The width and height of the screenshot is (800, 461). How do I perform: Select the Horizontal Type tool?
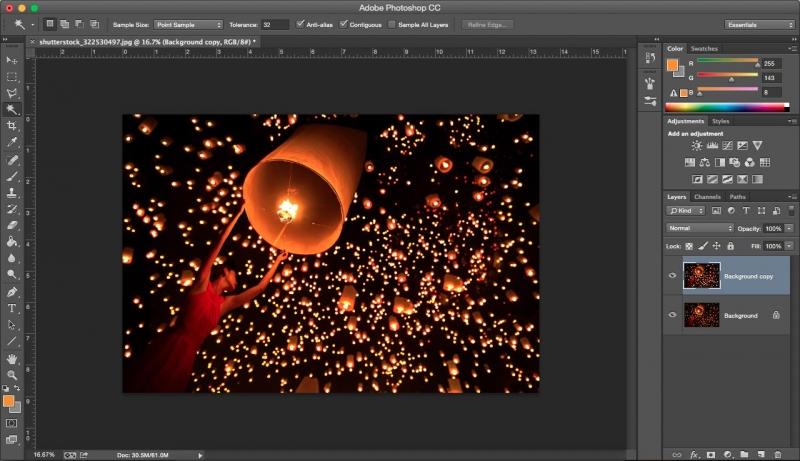pos(12,308)
